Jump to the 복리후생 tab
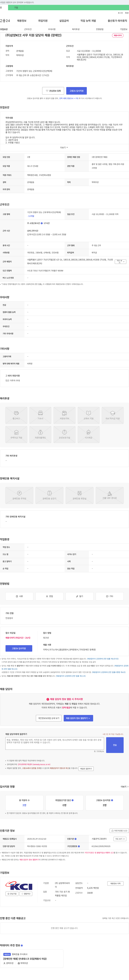Image resolution: width=129 pixels, height=980 pixels. point(76,29)
